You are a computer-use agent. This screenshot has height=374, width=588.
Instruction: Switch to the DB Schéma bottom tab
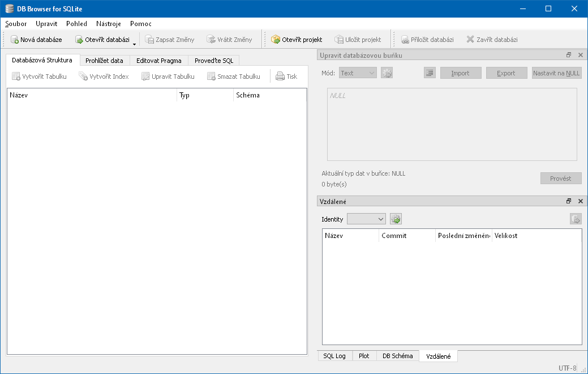pyautogui.click(x=397, y=356)
